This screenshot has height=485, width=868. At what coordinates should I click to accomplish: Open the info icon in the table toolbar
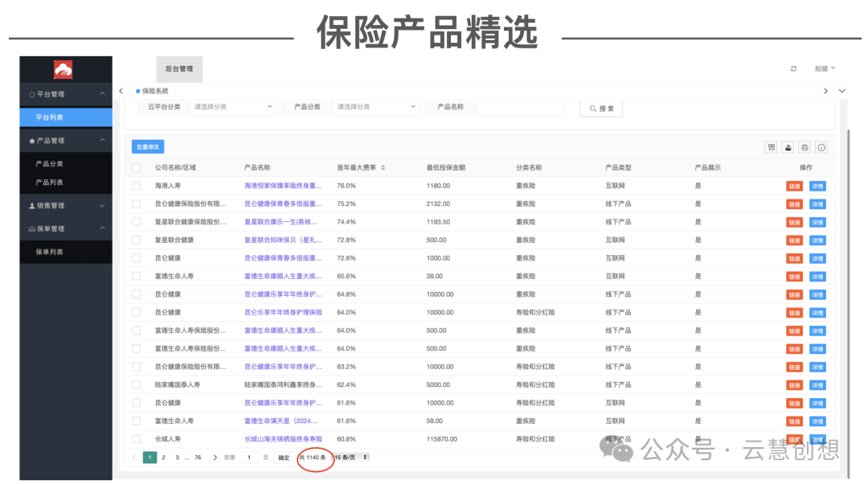(821, 147)
